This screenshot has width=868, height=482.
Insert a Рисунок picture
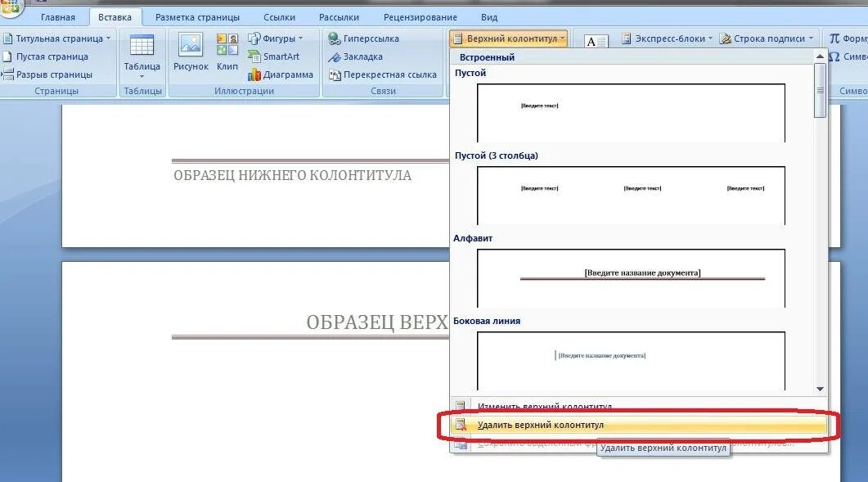(x=191, y=52)
